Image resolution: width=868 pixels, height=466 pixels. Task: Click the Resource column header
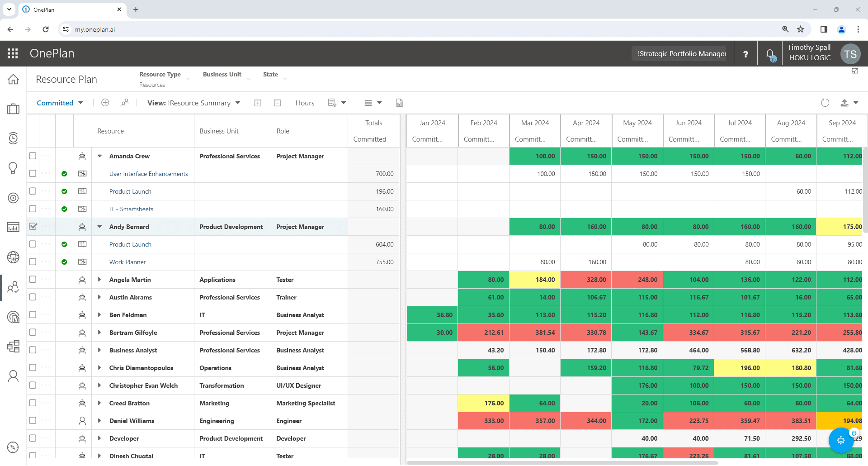click(143, 131)
